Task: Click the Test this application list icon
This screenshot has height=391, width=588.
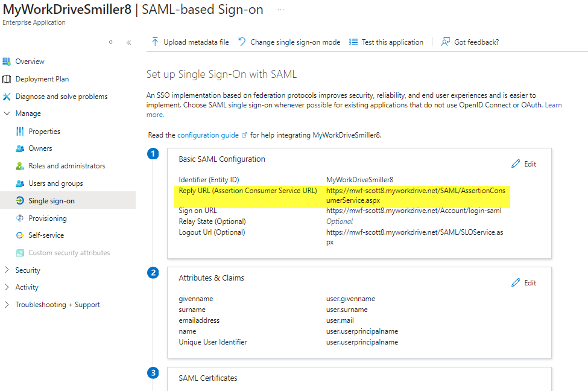Action: point(353,42)
